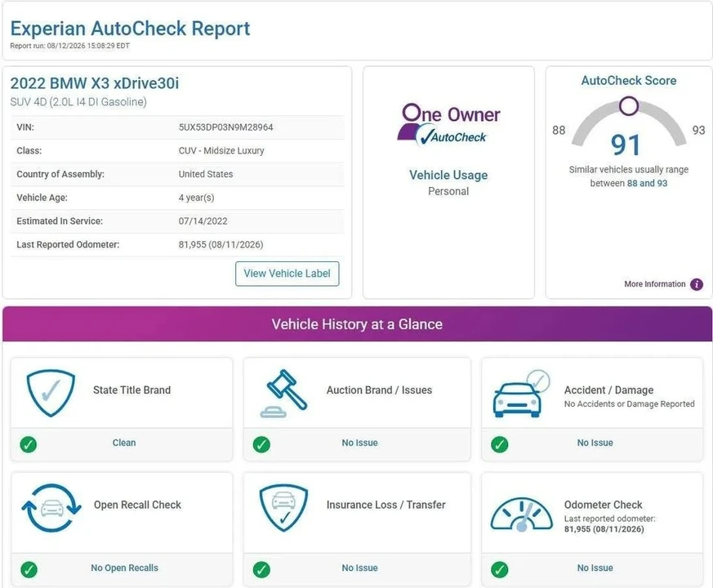
Task: Click the SUV 4D engine description subtitle
Action: tap(78, 102)
